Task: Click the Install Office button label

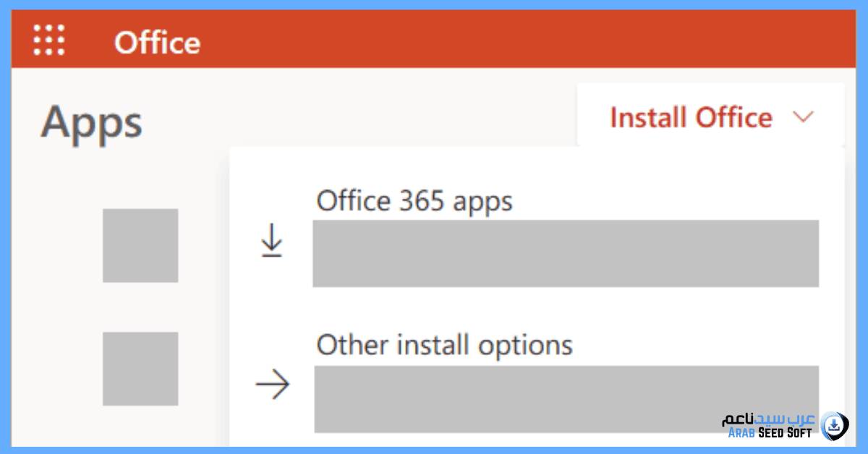Action: [691, 117]
